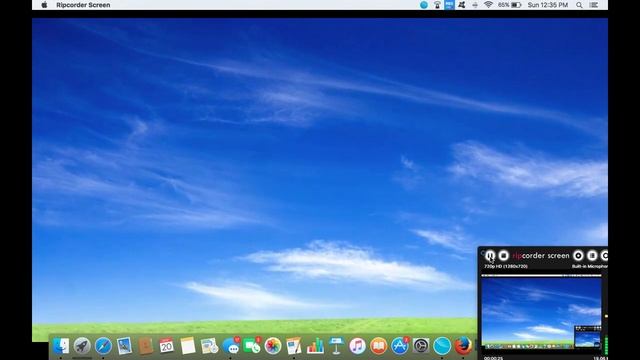Open Pages from the Dock
The height and width of the screenshot is (360, 640).
point(294,346)
